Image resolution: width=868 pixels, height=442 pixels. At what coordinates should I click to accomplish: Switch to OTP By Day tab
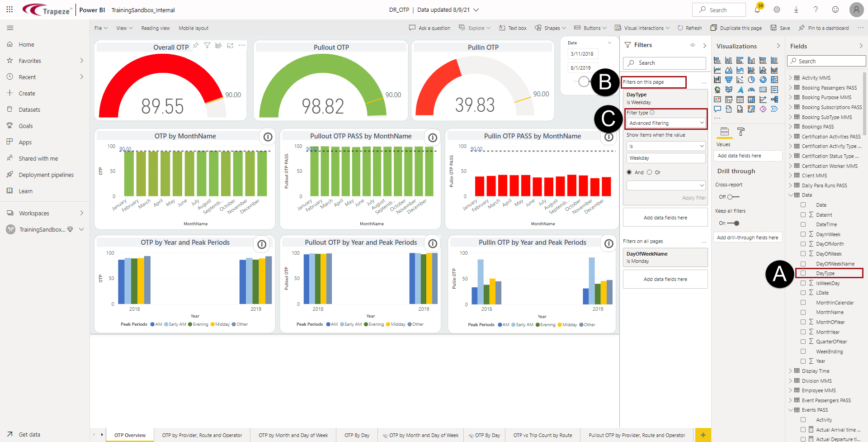pyautogui.click(x=357, y=435)
